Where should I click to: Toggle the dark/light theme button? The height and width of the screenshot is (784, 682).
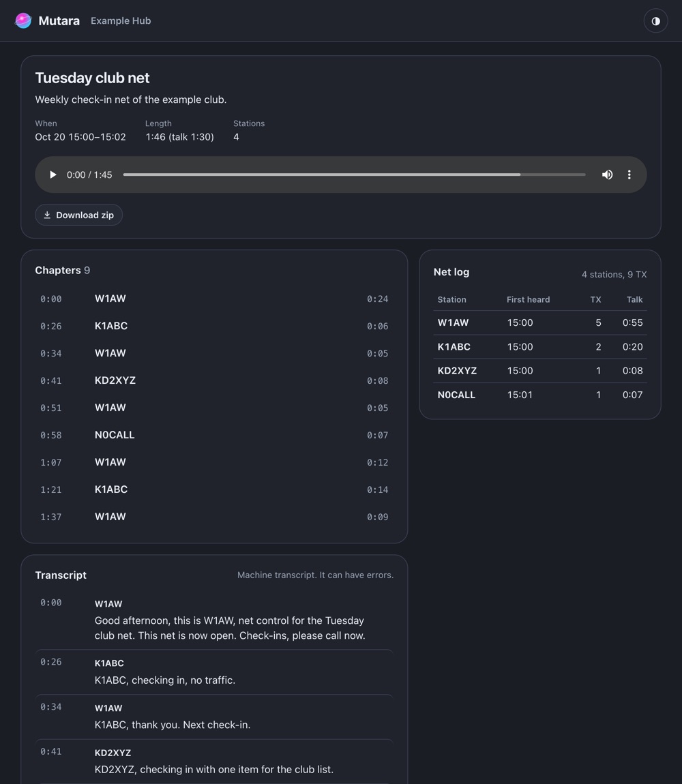pos(655,21)
